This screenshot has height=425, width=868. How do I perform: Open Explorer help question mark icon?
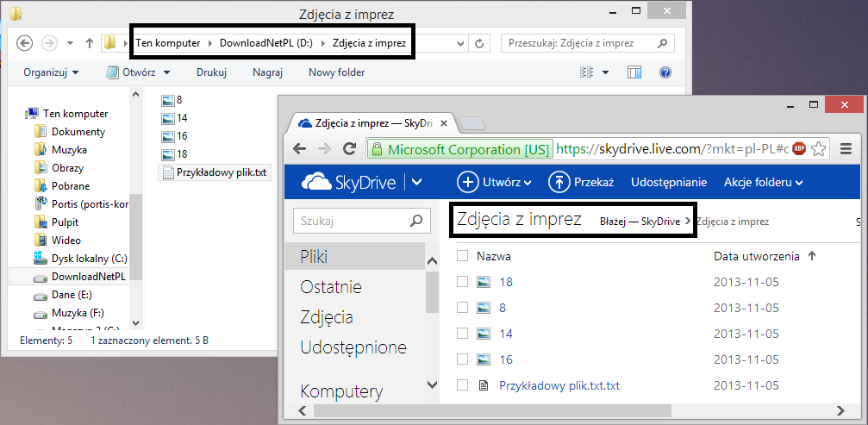tap(665, 72)
